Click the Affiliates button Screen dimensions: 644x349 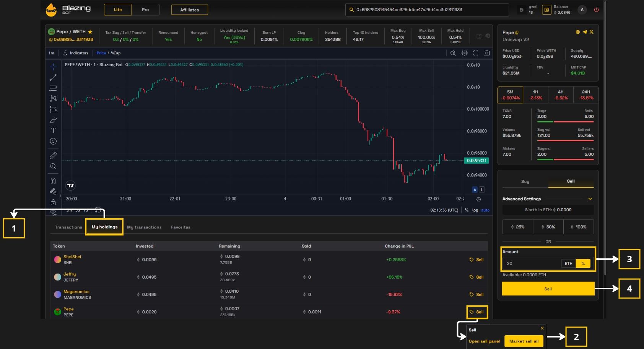189,10
